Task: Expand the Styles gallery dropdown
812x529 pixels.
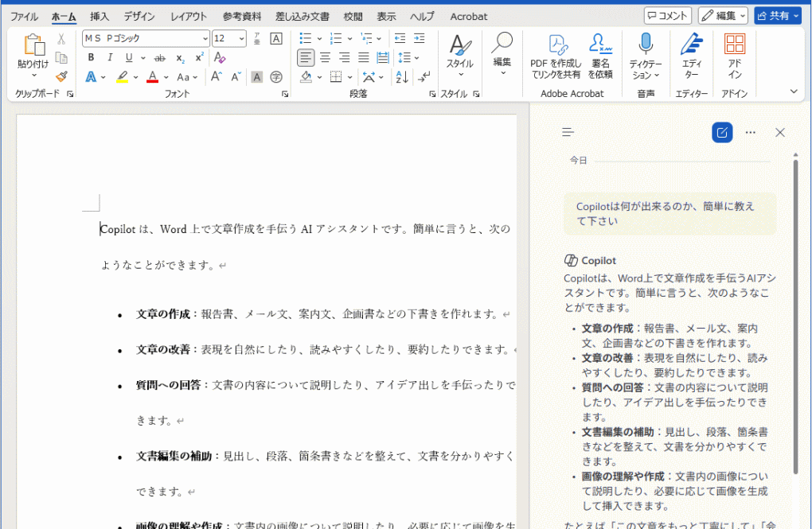Action: [x=460, y=76]
